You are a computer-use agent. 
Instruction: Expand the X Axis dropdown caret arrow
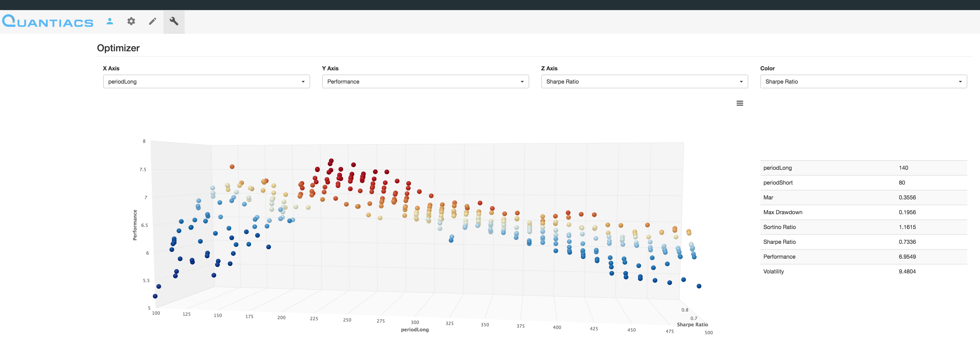tap(303, 81)
